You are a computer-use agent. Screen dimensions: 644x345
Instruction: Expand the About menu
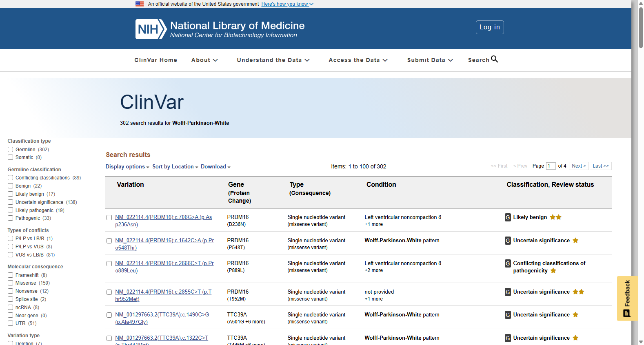point(204,60)
